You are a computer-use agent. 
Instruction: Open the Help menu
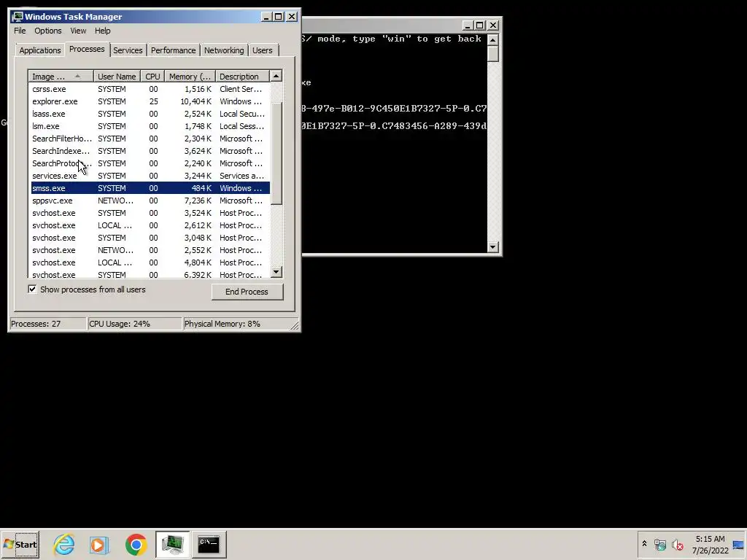pyautogui.click(x=102, y=31)
